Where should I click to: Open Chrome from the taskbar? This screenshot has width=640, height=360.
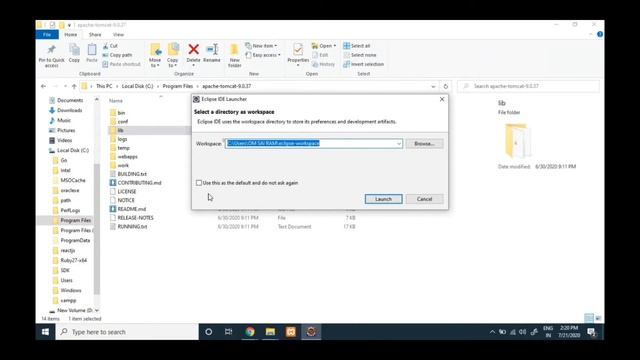[x=250, y=332]
